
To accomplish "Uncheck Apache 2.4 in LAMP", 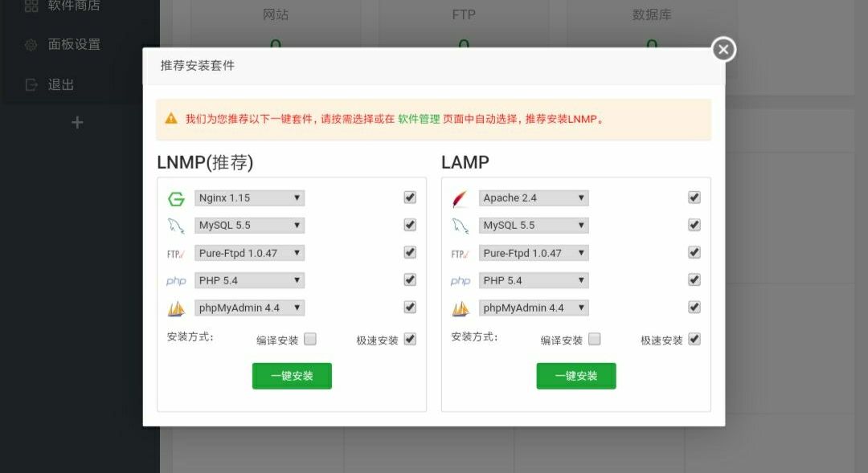I will point(694,198).
